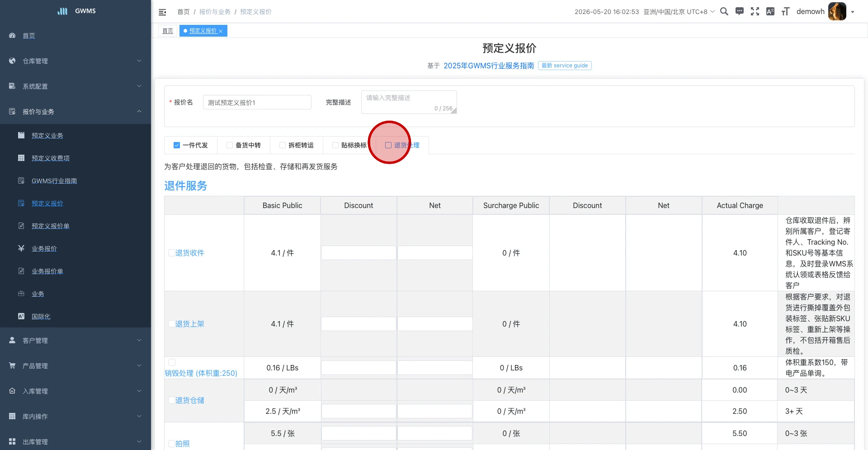Click the 最新 service guide tag

coord(565,66)
